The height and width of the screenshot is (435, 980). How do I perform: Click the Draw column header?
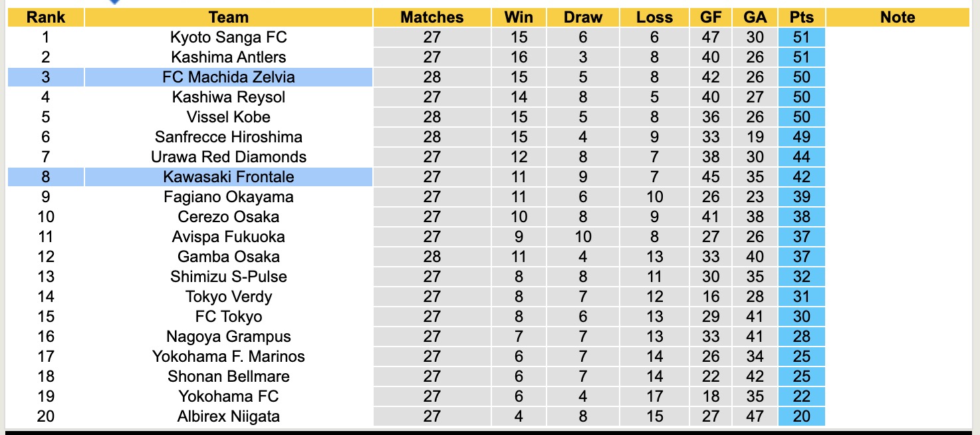pyautogui.click(x=583, y=17)
